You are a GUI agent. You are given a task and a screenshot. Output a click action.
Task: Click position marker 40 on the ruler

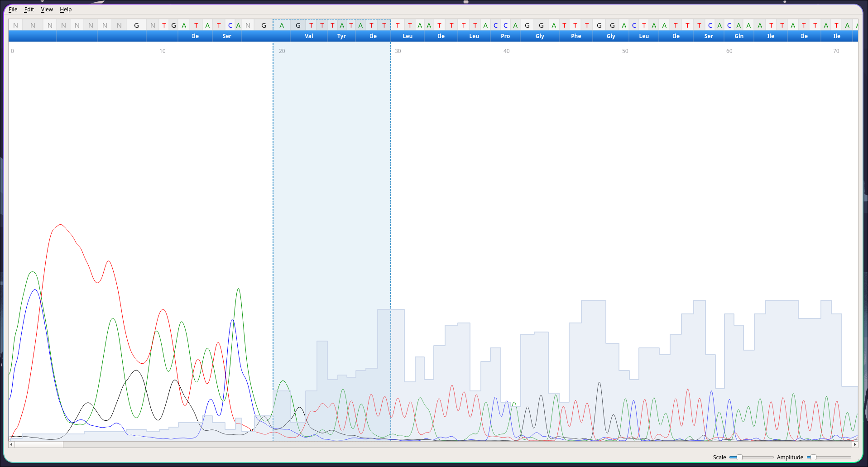tap(506, 51)
